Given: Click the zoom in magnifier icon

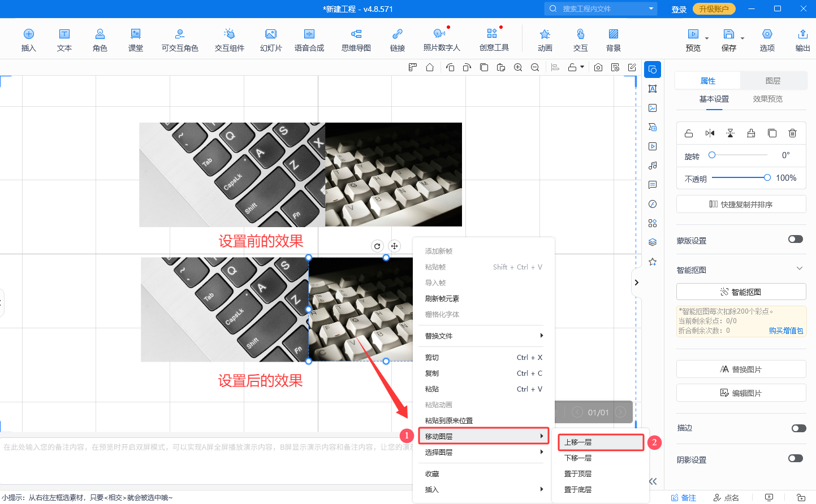Looking at the screenshot, I should point(517,67).
